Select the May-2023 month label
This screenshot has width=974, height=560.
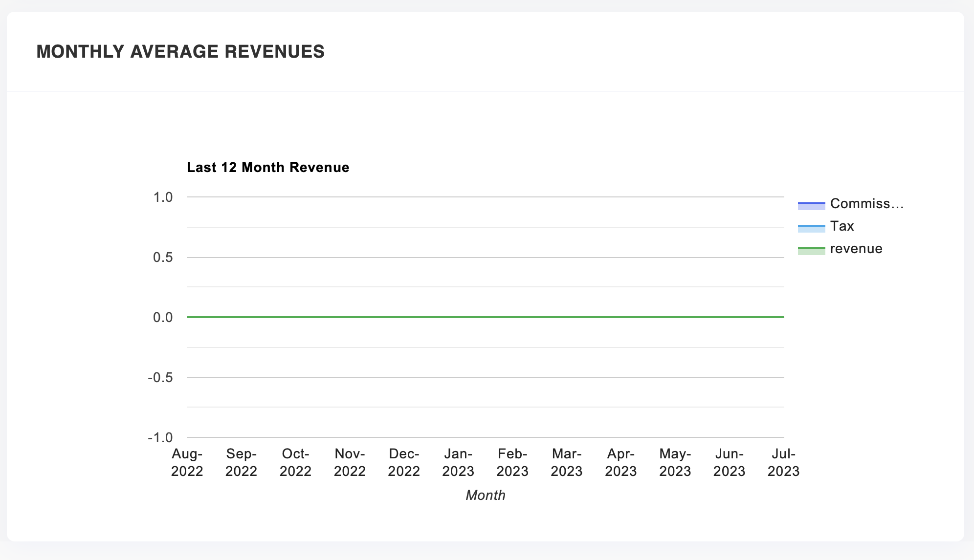pyautogui.click(x=675, y=462)
